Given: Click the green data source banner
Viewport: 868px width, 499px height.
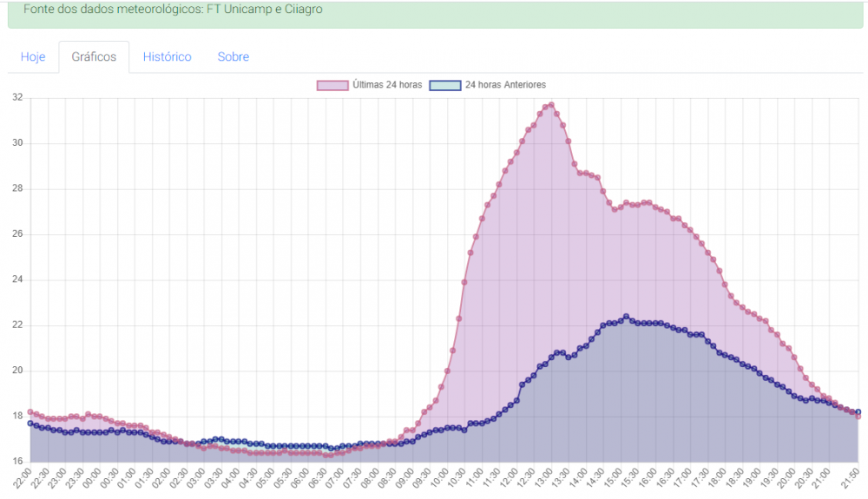Looking at the screenshot, I should 435,14.
